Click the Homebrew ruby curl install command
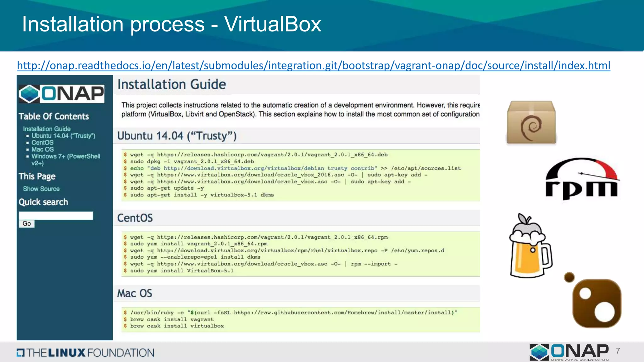644x362 pixels. tap(291, 313)
